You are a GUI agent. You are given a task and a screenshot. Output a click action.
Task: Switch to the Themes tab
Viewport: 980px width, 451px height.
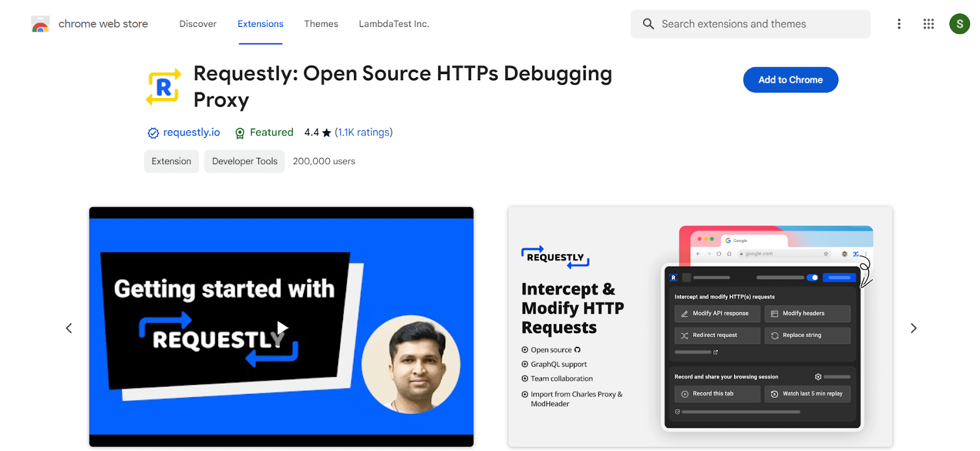(321, 24)
